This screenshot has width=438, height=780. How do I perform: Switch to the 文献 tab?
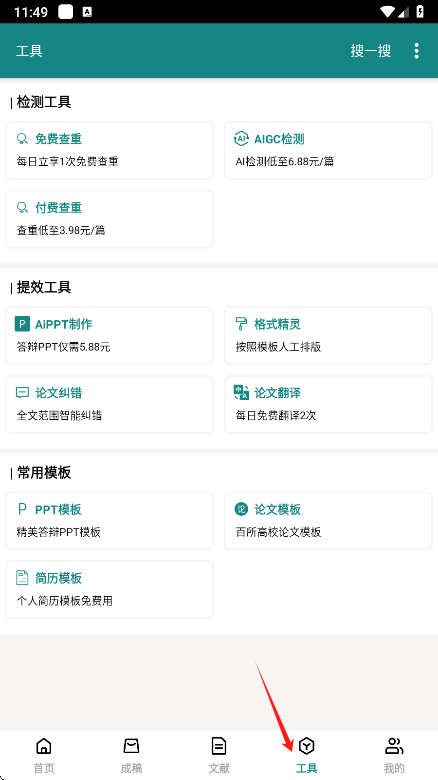(219, 755)
